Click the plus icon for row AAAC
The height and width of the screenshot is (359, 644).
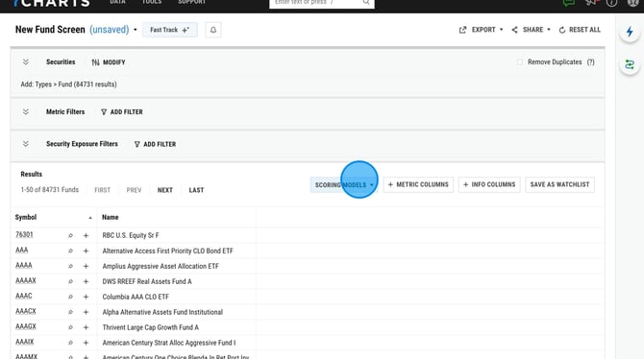click(x=86, y=297)
